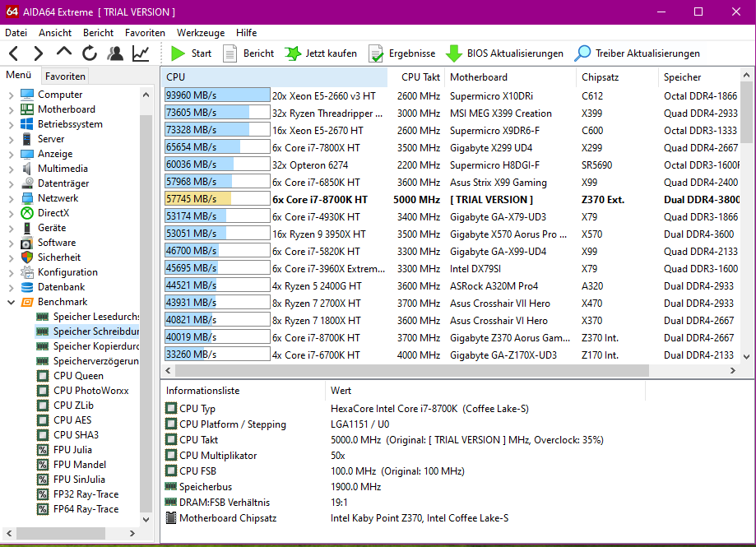This screenshot has width=756, height=547.
Task: Open the Hilfe menu
Action: [x=246, y=33]
